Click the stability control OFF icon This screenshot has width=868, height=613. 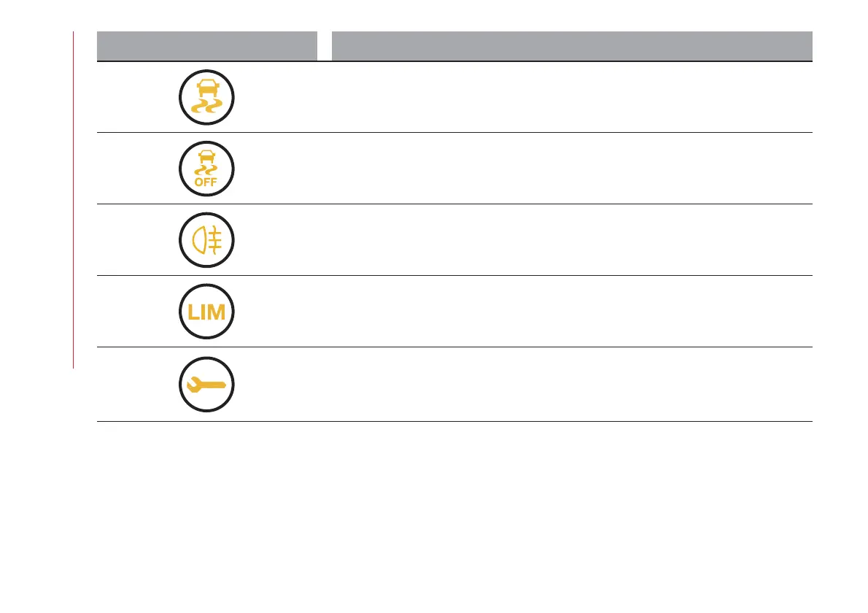pos(207,169)
